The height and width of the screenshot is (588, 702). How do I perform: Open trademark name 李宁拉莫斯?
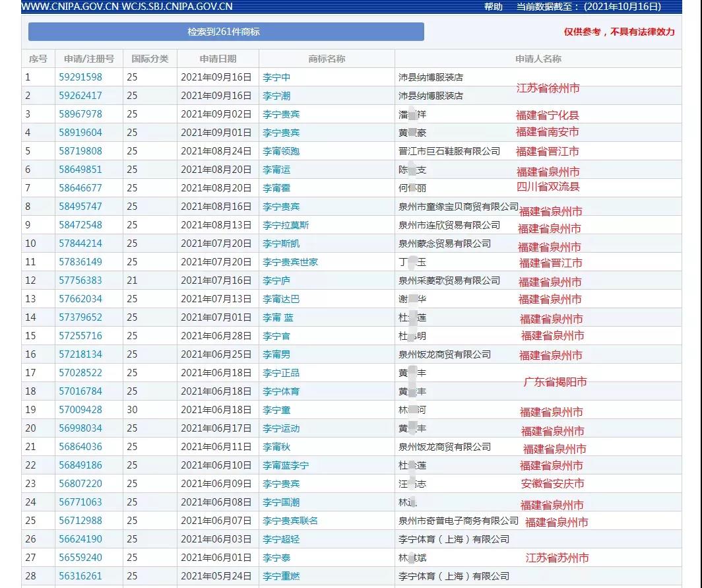(286, 225)
